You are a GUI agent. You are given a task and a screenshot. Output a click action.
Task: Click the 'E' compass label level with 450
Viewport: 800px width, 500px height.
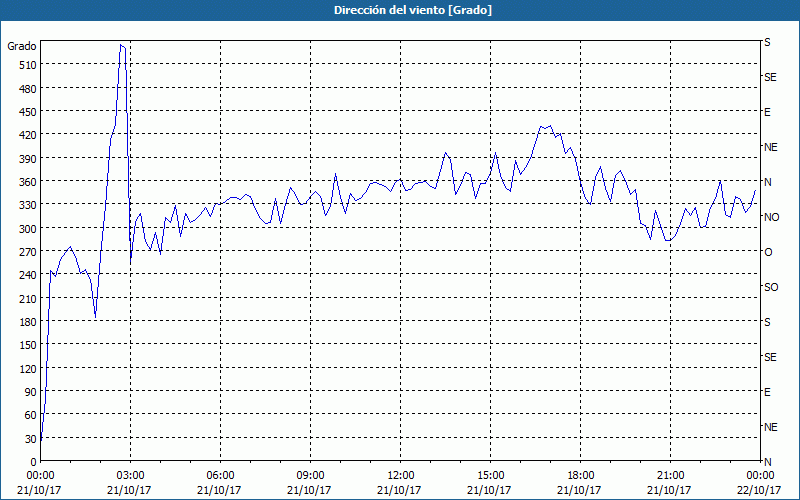pos(767,112)
